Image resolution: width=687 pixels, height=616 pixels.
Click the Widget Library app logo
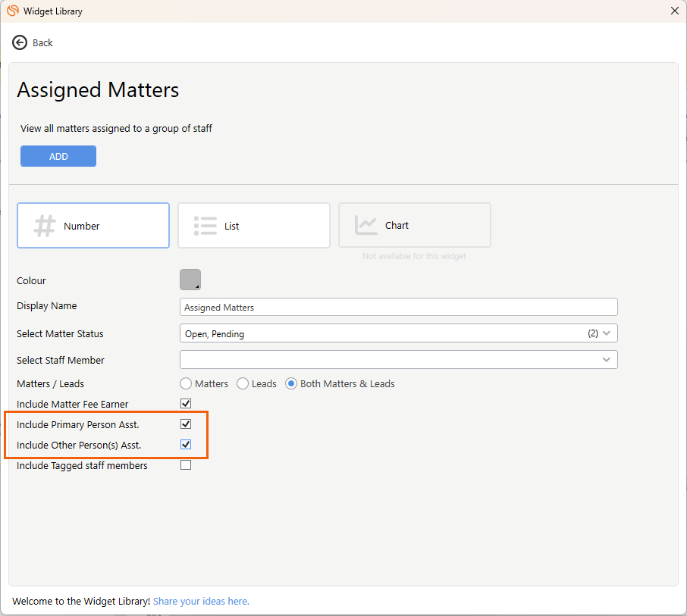coord(12,11)
